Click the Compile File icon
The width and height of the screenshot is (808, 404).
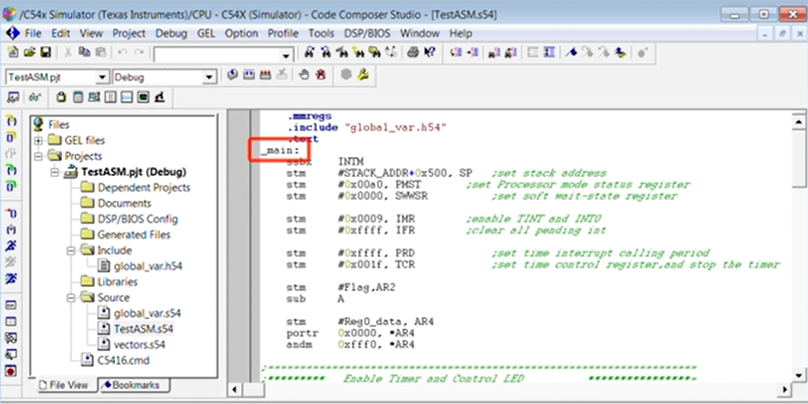233,75
